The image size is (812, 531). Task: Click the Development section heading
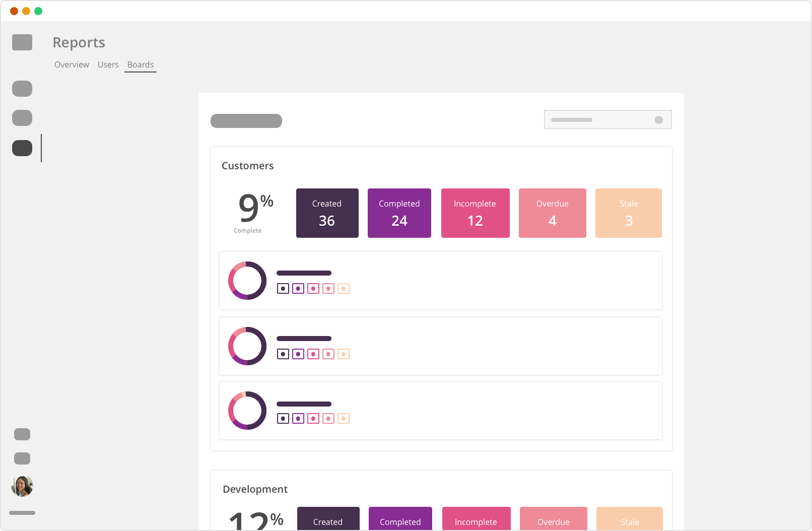[255, 489]
